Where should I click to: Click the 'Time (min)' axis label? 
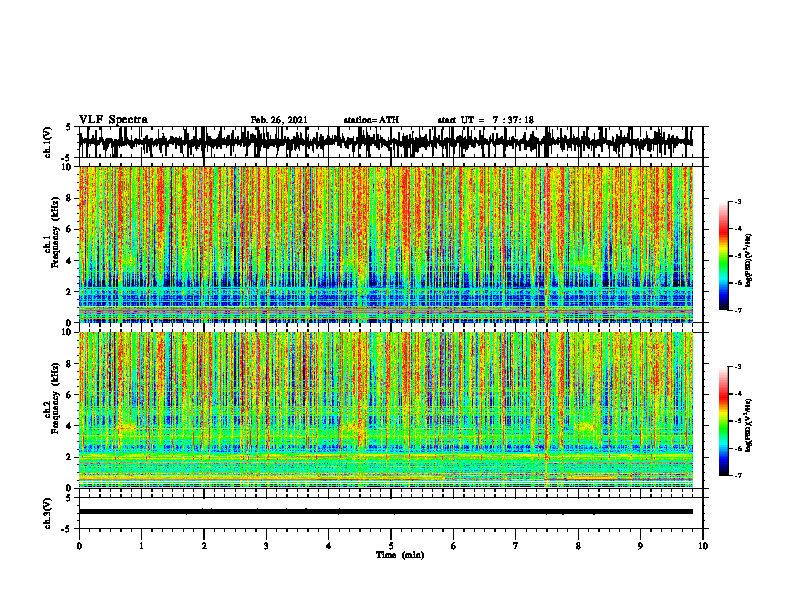tap(400, 555)
